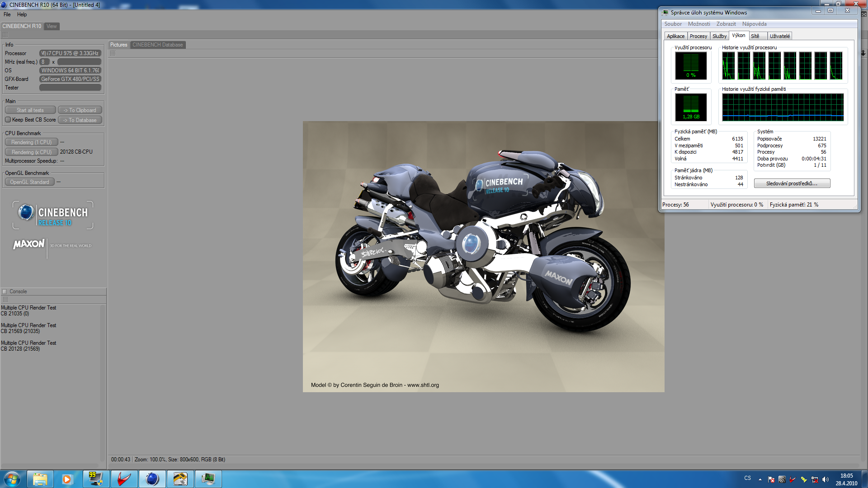Screen dimensions: 868x488
Task: Click the Processor info field
Action: pos(70,53)
